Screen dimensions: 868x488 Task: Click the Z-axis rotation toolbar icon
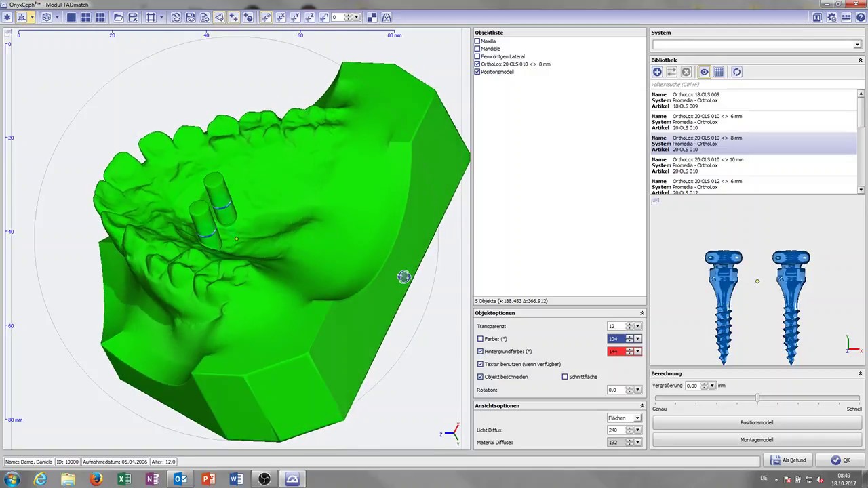click(x=309, y=17)
